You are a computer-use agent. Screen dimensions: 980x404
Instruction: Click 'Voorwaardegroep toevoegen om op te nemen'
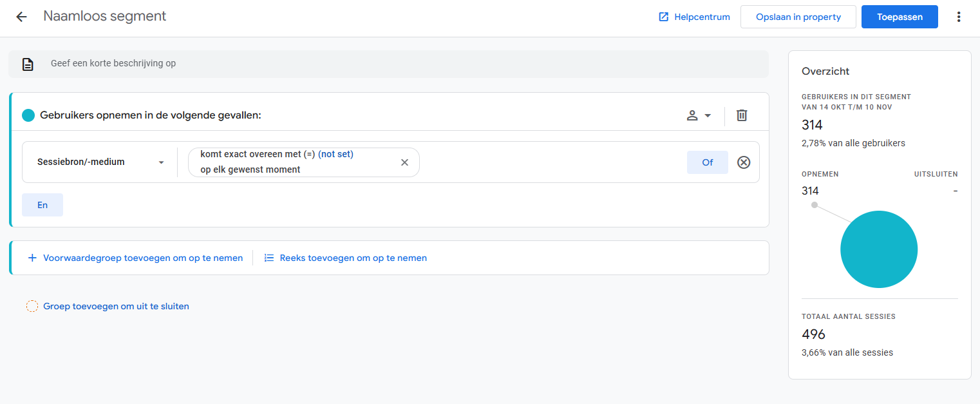pos(135,258)
